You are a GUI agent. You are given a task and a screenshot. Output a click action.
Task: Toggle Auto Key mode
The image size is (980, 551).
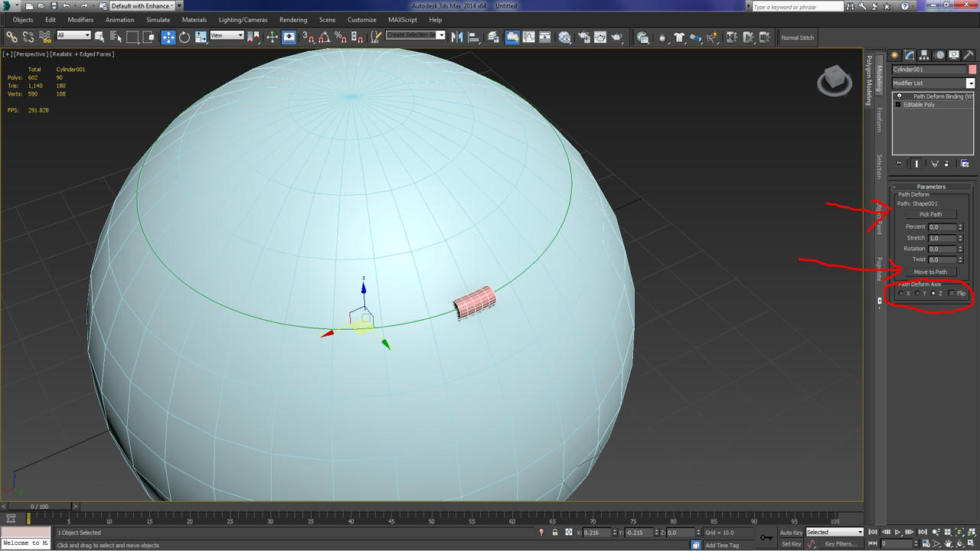tap(791, 532)
